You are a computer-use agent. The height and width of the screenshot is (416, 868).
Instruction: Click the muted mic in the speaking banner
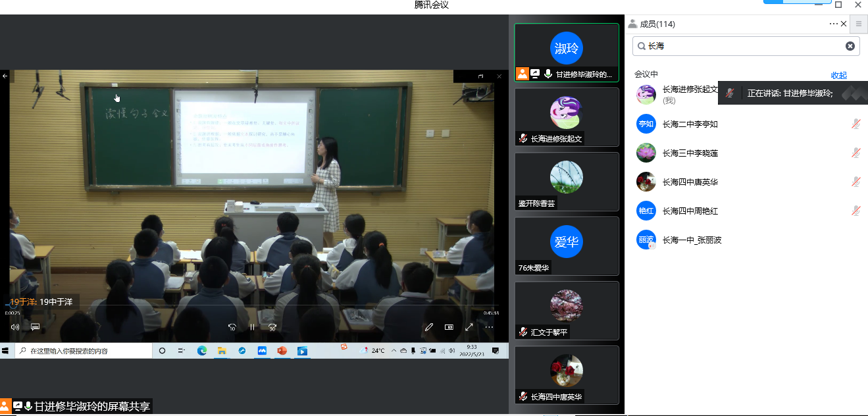730,93
